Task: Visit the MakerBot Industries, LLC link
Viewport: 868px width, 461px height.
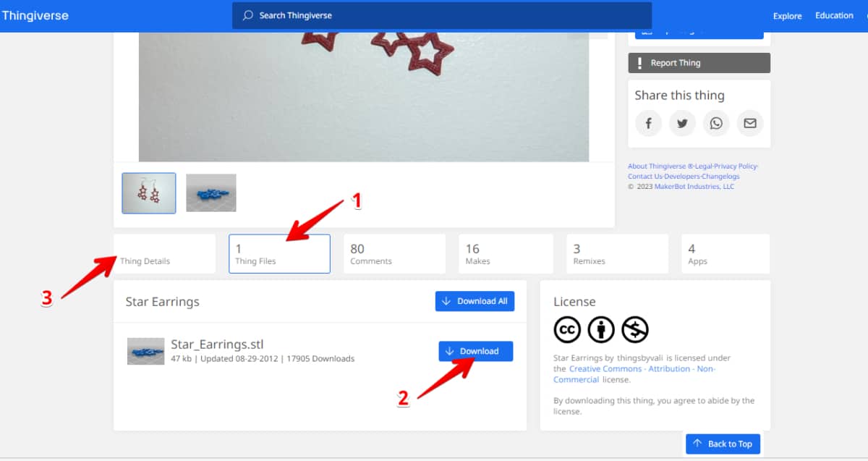Action: (x=694, y=187)
